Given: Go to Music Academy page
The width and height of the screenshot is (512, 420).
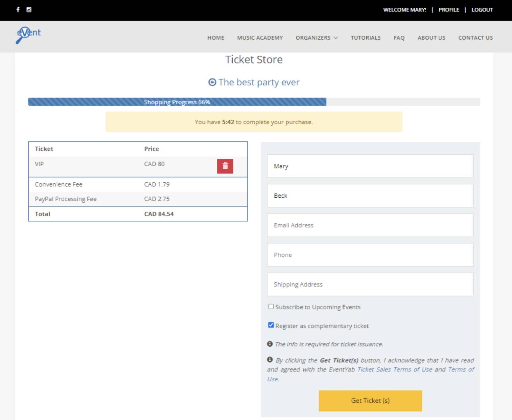Looking at the screenshot, I should click(260, 38).
